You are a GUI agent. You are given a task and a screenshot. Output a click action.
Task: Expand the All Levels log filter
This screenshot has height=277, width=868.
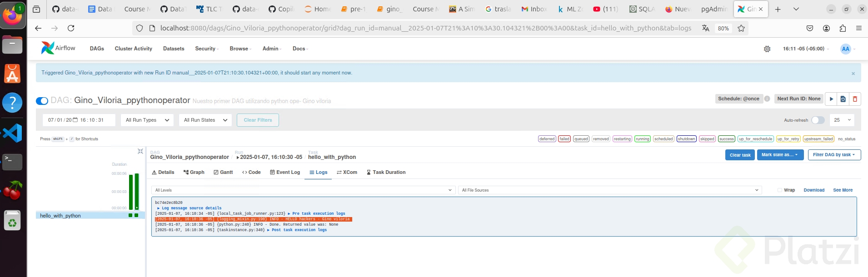coord(303,190)
